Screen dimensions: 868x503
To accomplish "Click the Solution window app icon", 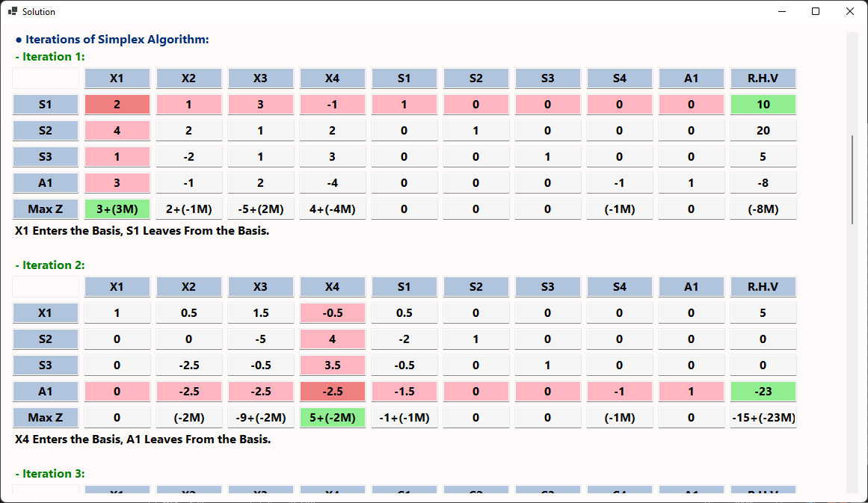I will (12, 11).
